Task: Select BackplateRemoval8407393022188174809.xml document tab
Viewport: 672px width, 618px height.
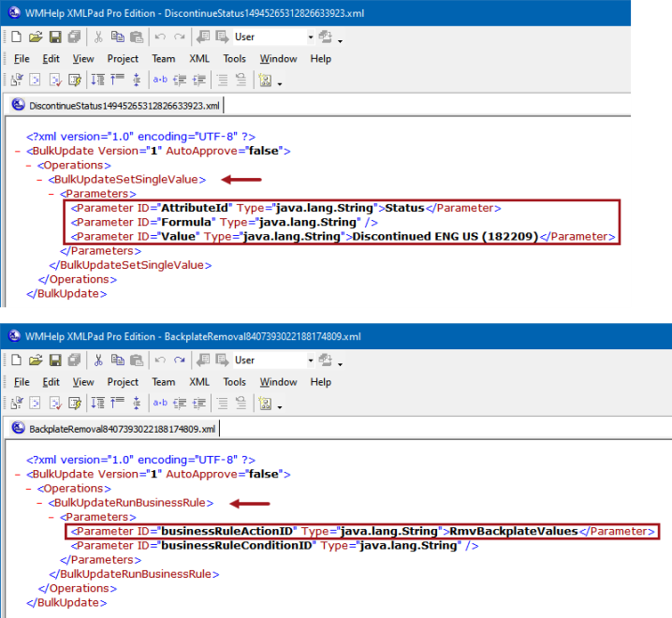Action: [114, 429]
